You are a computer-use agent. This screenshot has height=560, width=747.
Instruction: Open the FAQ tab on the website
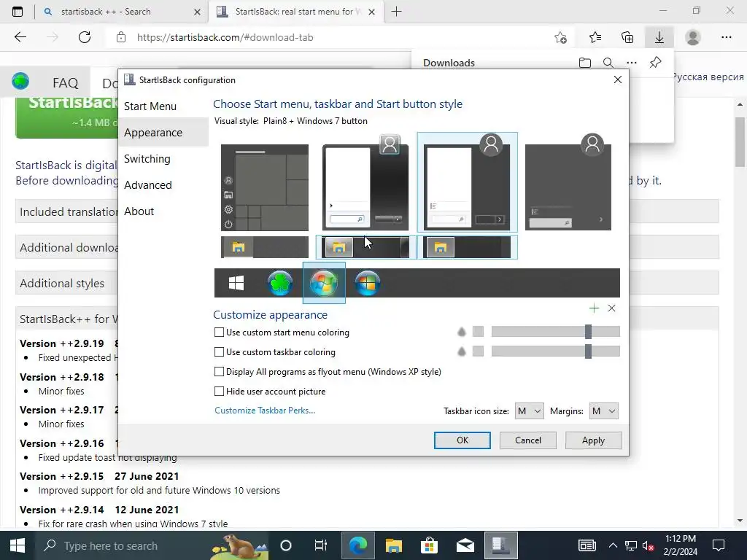tap(65, 83)
